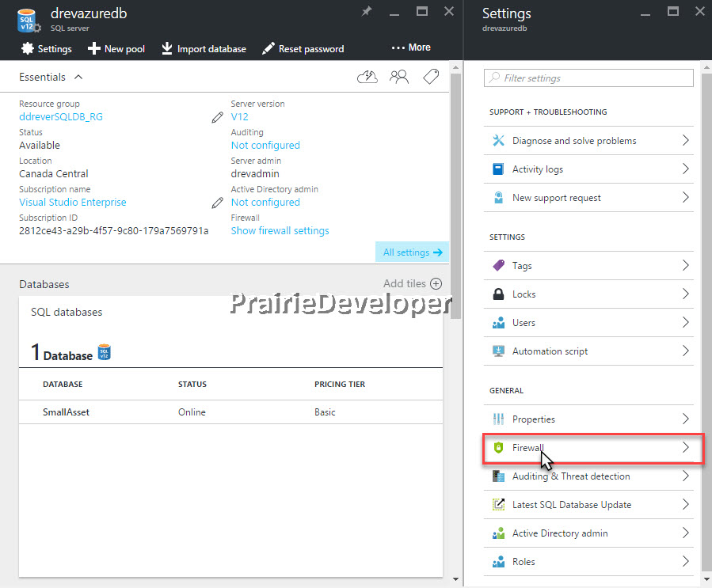The image size is (712, 588).
Task: Click the Import database download icon
Action: [167, 48]
